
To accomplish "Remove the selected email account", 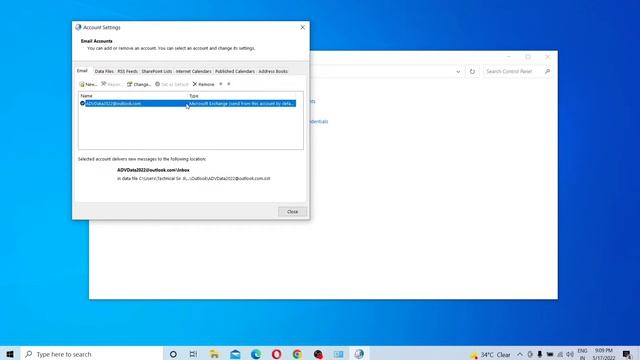I will 203,84.
